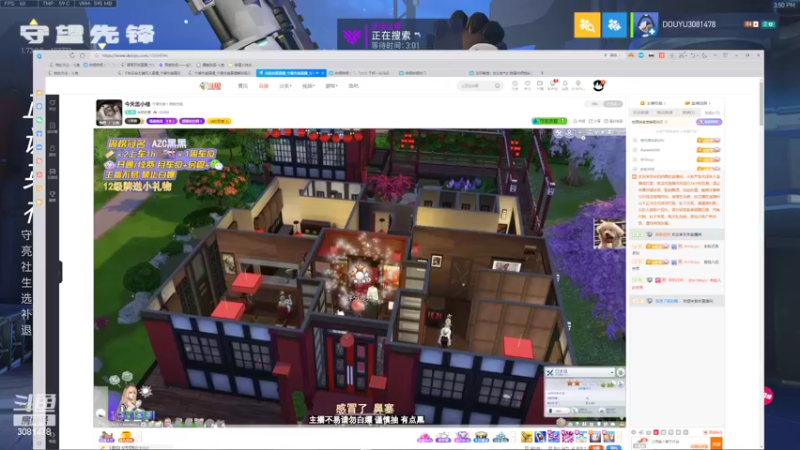Viewport: 800px width, 450px height.
Task: Expand the 视频 dropdown in navigation
Action: click(x=308, y=86)
